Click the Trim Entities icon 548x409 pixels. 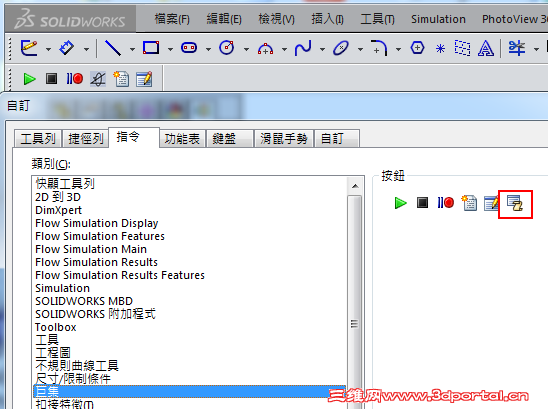517,48
